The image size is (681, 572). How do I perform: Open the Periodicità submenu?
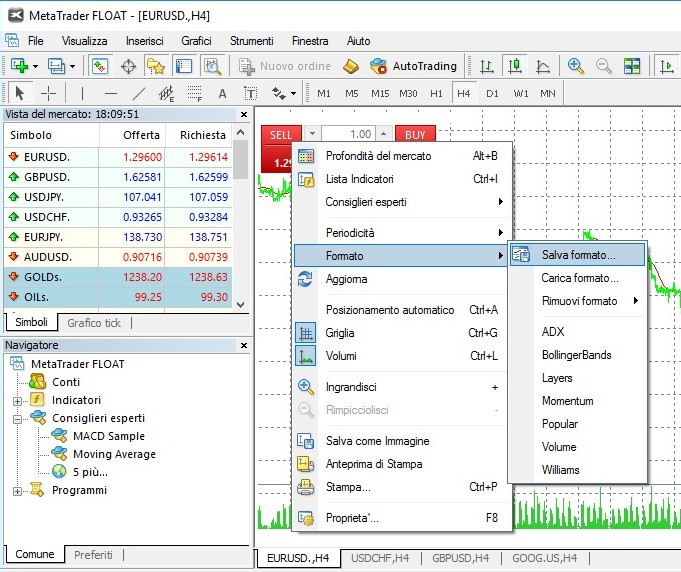pos(350,233)
